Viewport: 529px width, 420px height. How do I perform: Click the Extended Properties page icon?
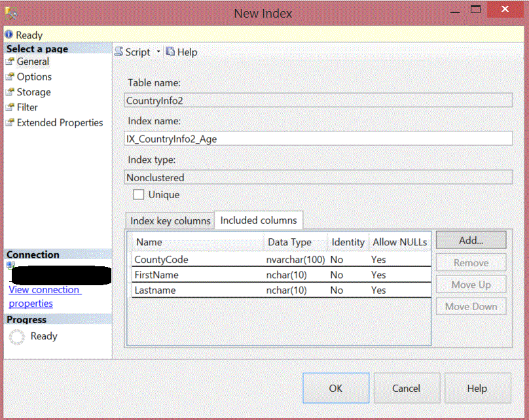pyautogui.click(x=10, y=122)
